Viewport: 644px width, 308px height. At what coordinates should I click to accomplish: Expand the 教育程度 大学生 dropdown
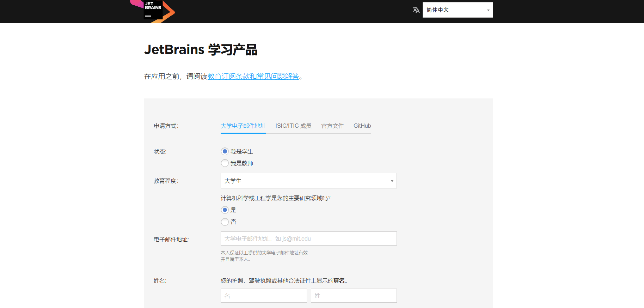tap(308, 181)
